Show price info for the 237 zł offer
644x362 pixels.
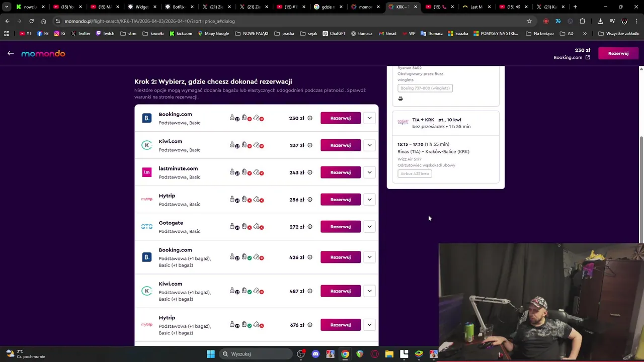point(310,145)
